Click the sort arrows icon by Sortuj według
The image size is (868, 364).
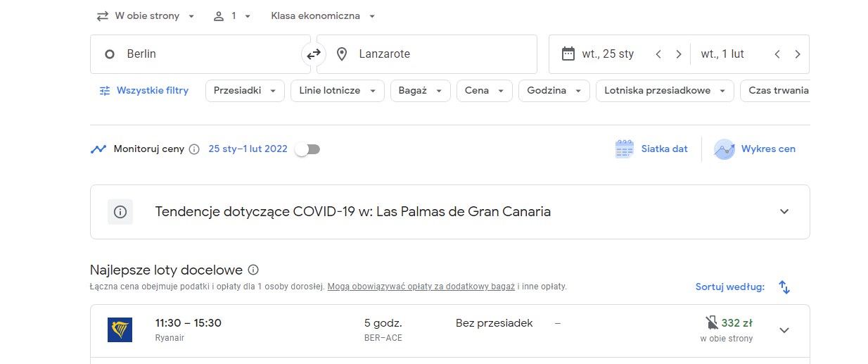click(x=784, y=287)
